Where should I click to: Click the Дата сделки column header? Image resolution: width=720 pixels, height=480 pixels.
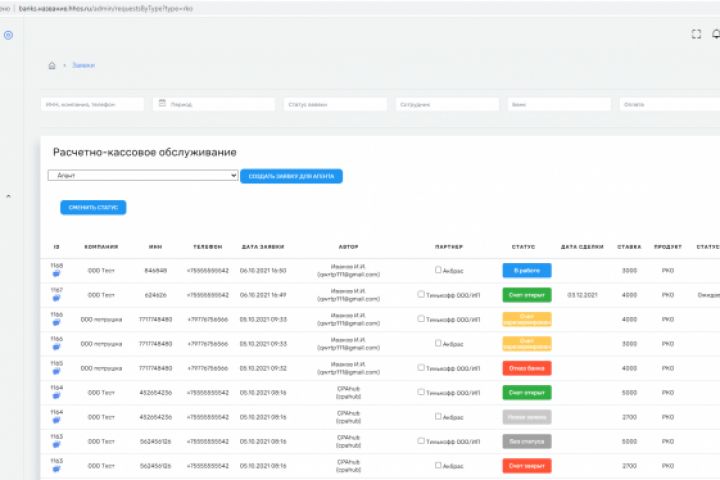tap(582, 247)
